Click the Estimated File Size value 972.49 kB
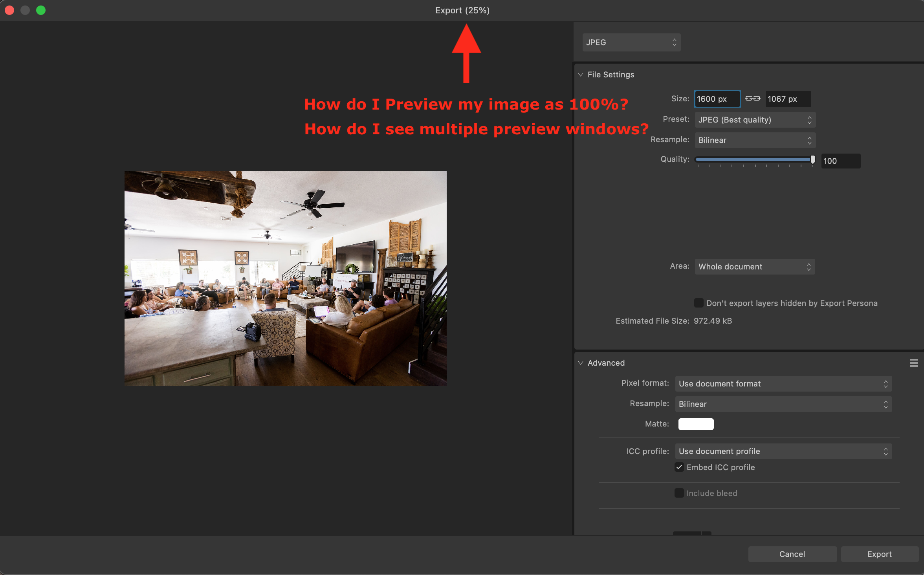This screenshot has width=924, height=575. 713,321
